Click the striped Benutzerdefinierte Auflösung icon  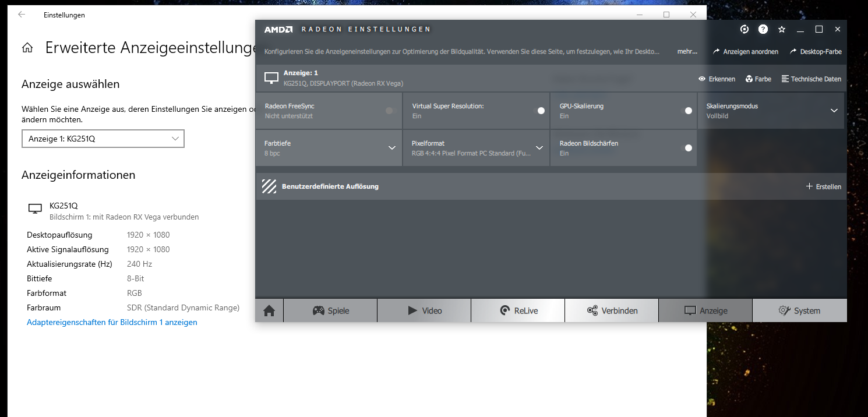269,186
